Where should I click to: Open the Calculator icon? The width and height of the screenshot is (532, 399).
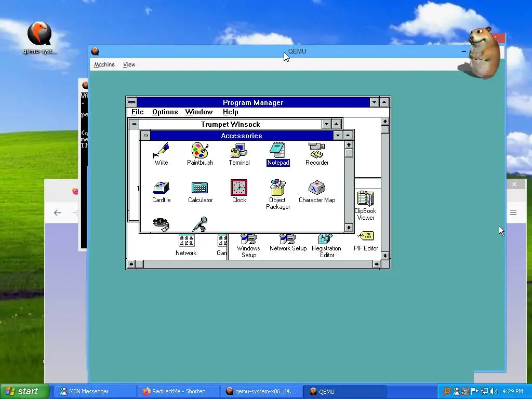pos(200,191)
